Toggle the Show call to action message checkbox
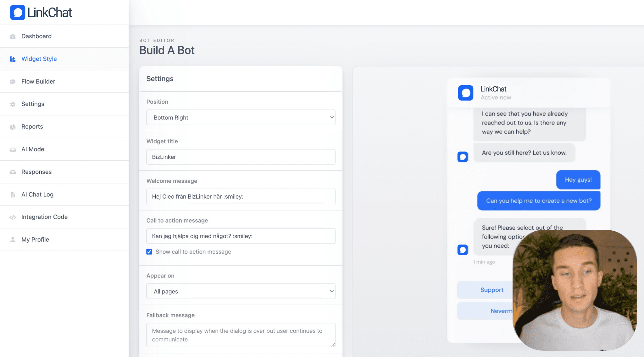The height and width of the screenshot is (357, 644). (x=149, y=252)
